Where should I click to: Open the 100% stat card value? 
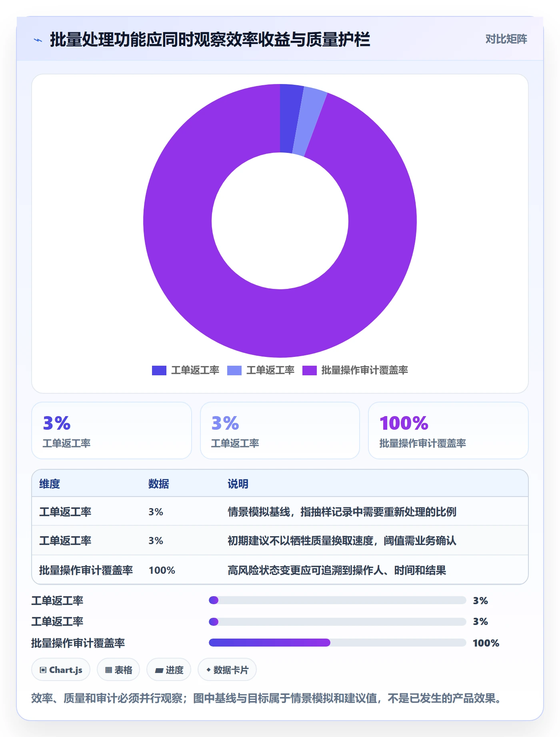404,423
